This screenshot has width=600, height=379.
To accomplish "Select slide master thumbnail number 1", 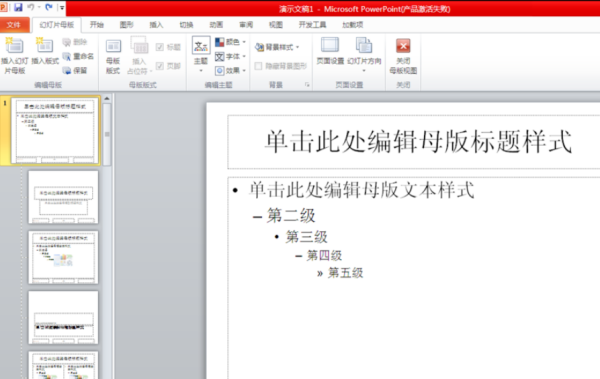I will [x=55, y=130].
